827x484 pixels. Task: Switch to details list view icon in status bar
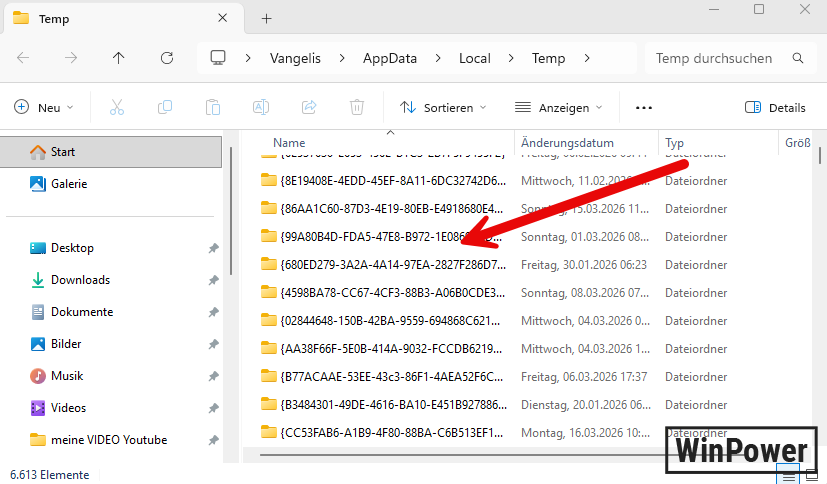[x=788, y=475]
